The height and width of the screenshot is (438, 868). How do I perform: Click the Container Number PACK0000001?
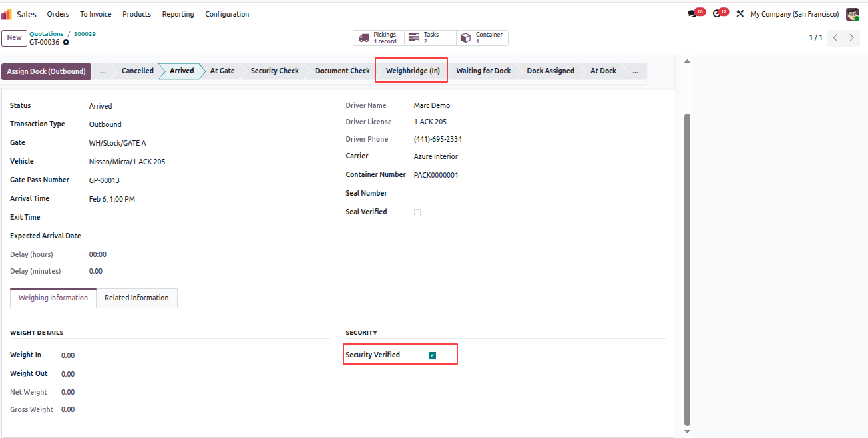[436, 175]
